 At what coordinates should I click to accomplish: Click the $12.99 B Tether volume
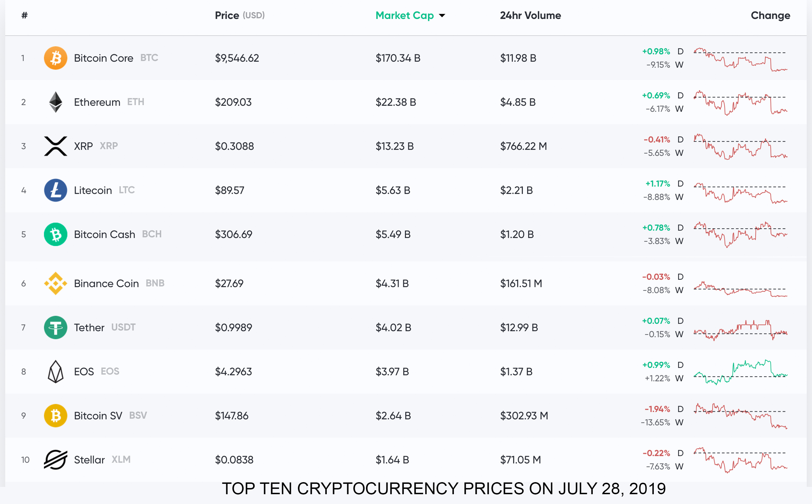coord(519,327)
